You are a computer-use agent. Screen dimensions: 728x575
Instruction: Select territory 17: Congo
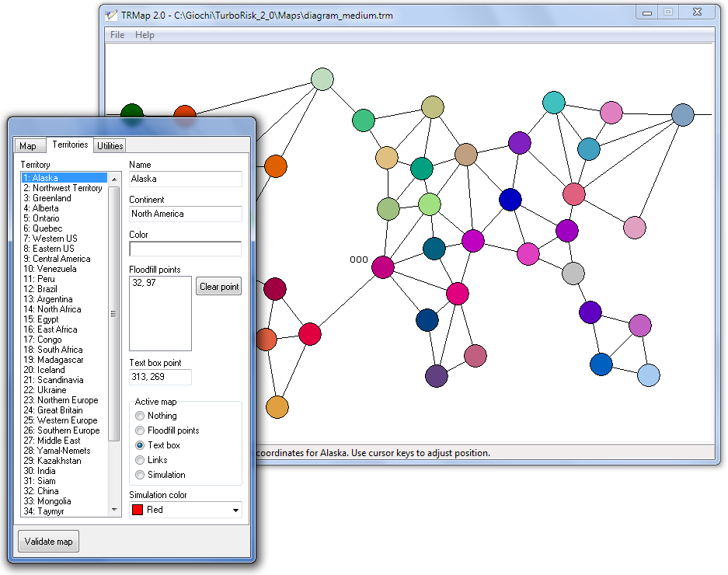[64, 340]
